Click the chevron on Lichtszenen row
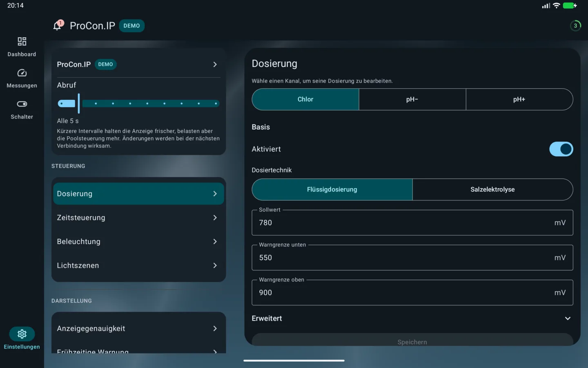The image size is (588, 368). pyautogui.click(x=215, y=265)
